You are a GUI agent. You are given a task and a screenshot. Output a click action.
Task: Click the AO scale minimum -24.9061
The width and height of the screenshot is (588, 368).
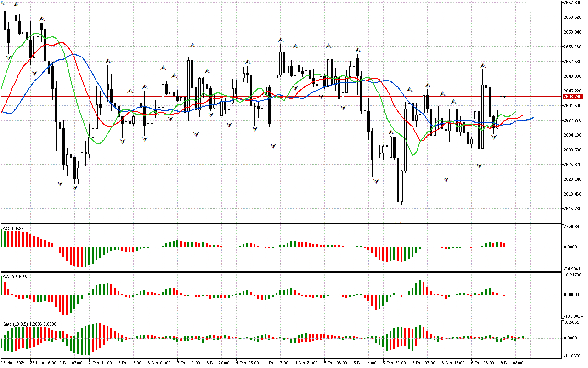tap(572, 269)
